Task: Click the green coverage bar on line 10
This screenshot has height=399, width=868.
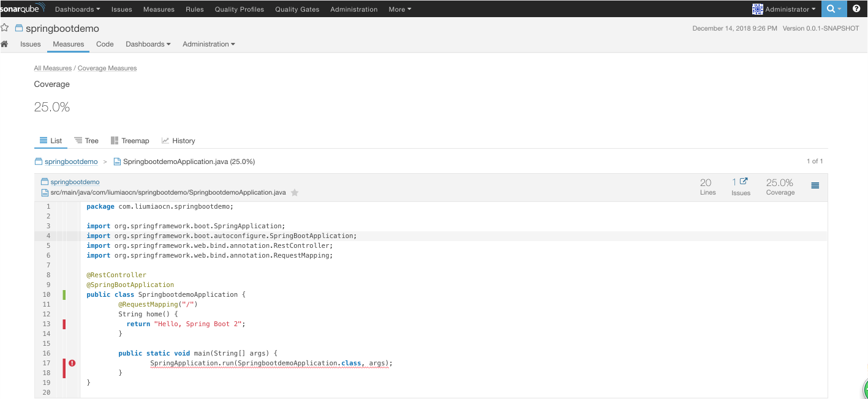Action: (64, 294)
